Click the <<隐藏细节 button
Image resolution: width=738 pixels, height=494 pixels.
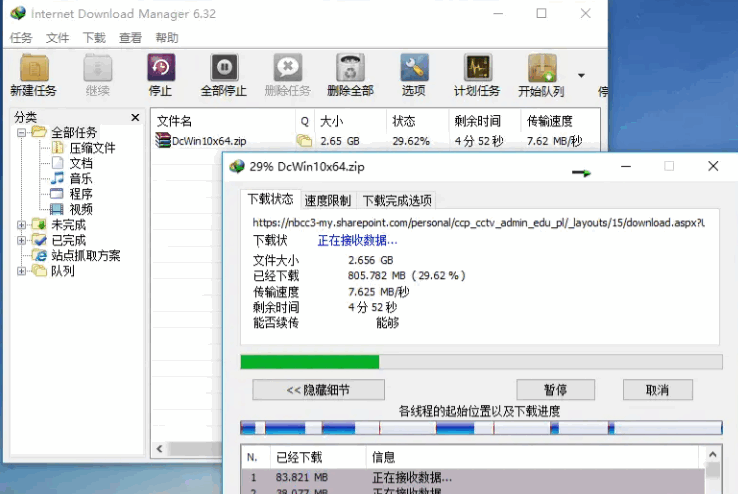click(318, 390)
